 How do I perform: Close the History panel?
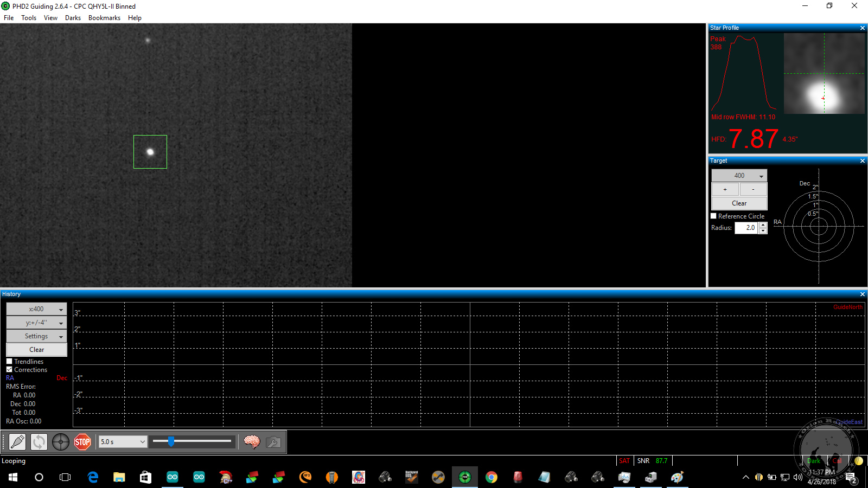(863, 294)
